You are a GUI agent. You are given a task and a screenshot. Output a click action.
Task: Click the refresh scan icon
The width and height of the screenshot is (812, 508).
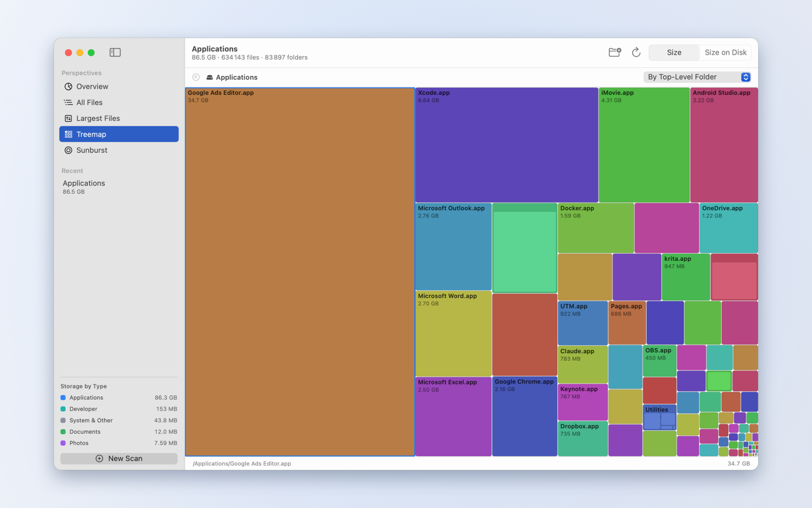pyautogui.click(x=636, y=52)
